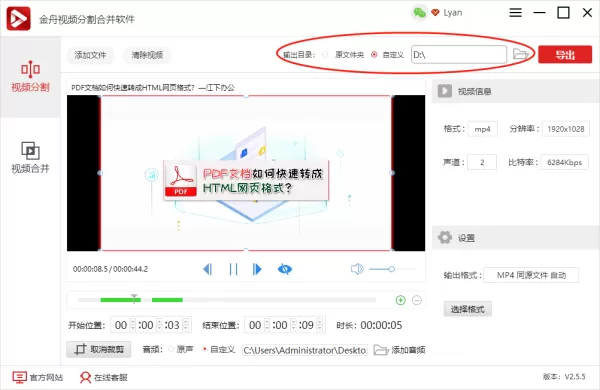Click the app logo in title bar
Image resolution: width=600 pixels, height=390 pixels.
click(18, 18)
